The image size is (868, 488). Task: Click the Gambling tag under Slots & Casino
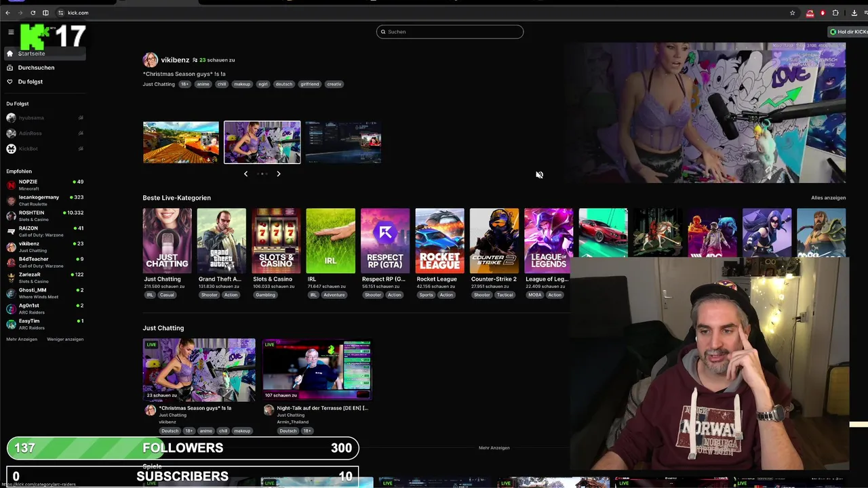[265, 295]
